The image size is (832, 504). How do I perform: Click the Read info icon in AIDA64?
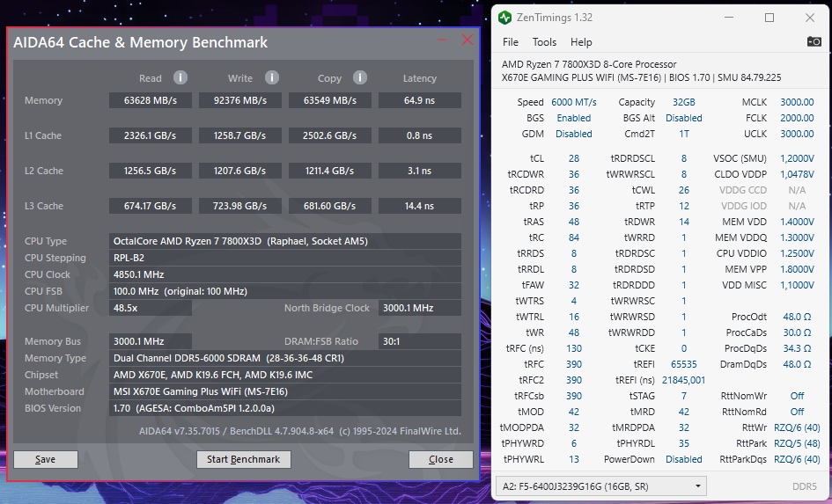180,78
